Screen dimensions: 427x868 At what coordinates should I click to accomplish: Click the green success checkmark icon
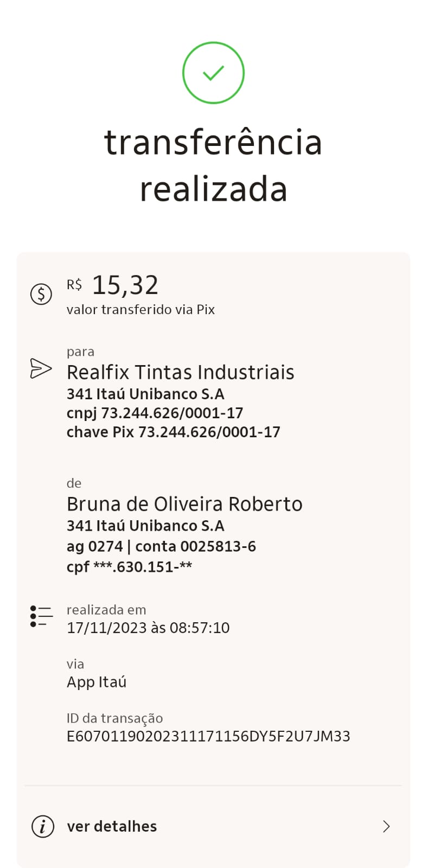(x=213, y=73)
